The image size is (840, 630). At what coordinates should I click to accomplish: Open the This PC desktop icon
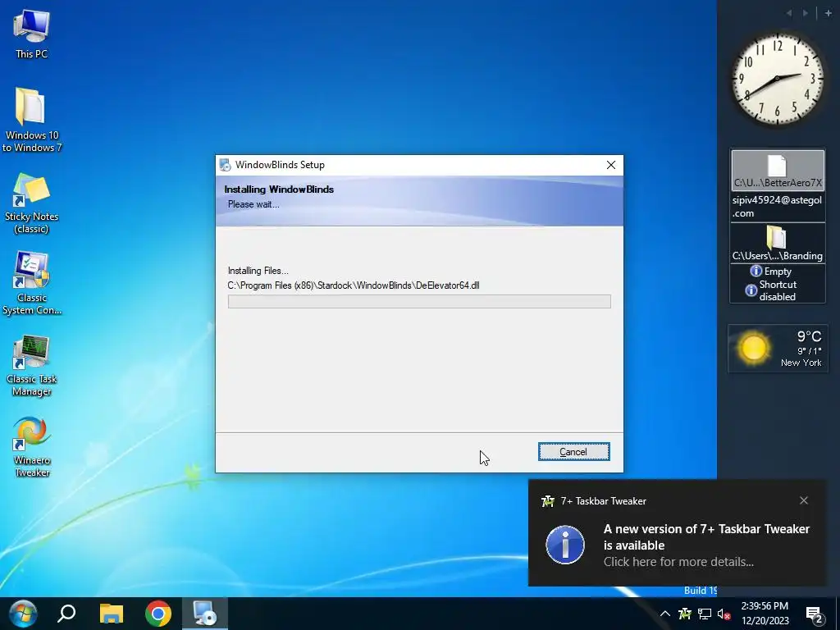coord(32,34)
